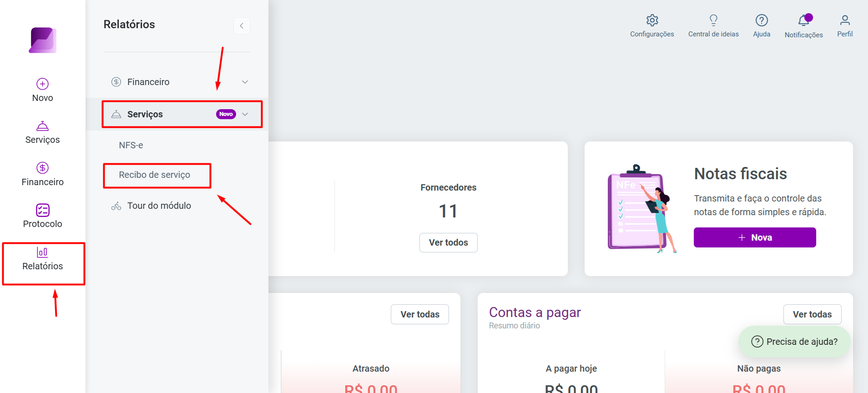Open Financeiro dollar icon in left sidebar

click(43, 168)
